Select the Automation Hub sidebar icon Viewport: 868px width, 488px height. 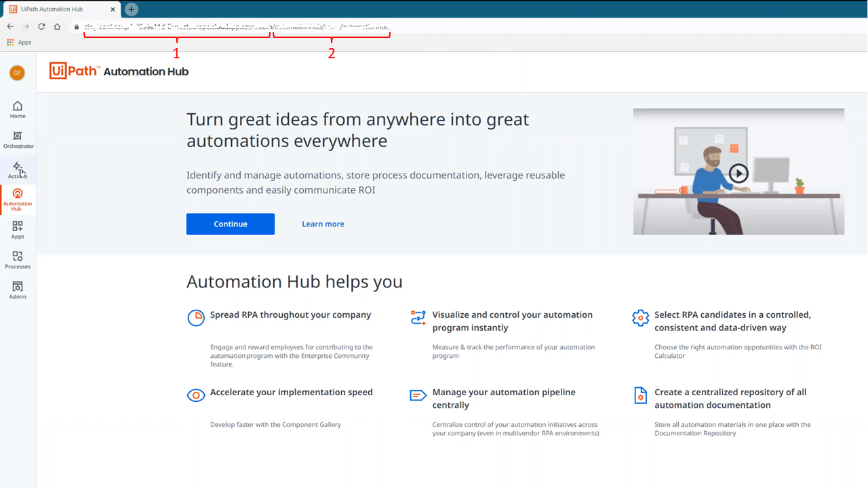click(x=17, y=199)
